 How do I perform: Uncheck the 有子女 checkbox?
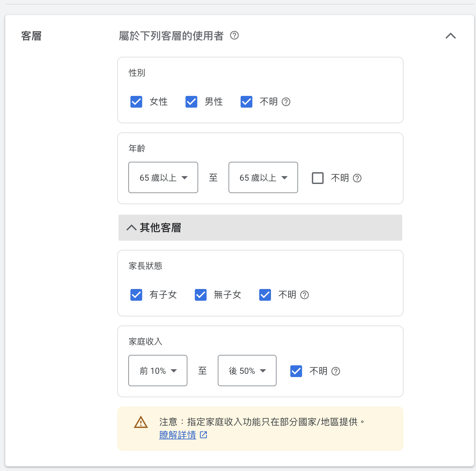pyautogui.click(x=136, y=295)
